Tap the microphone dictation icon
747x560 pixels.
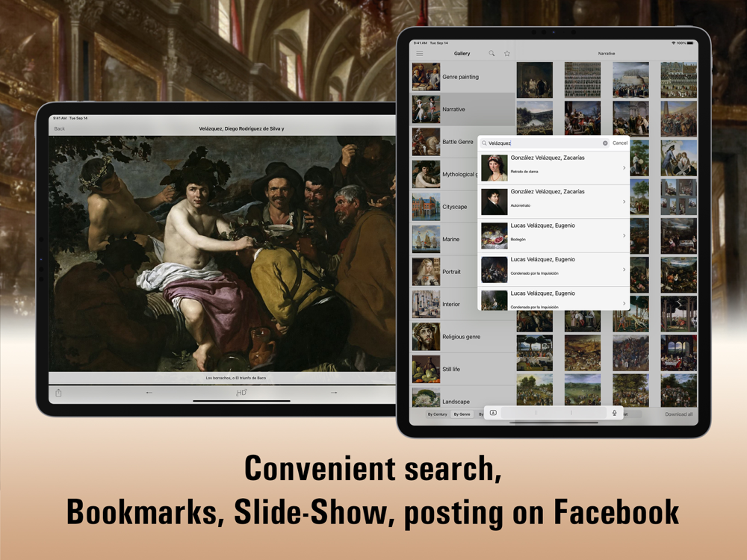point(615,413)
